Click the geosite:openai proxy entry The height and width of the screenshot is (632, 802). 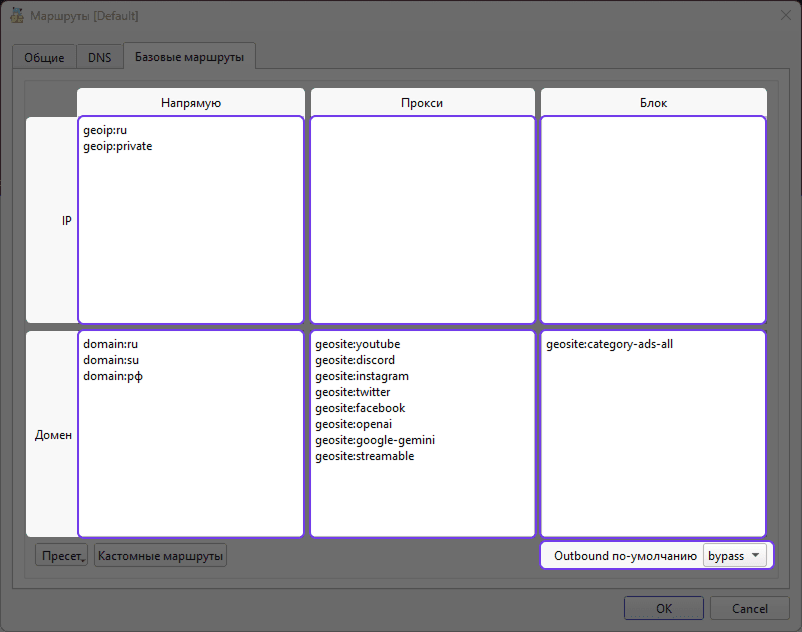click(x=353, y=424)
